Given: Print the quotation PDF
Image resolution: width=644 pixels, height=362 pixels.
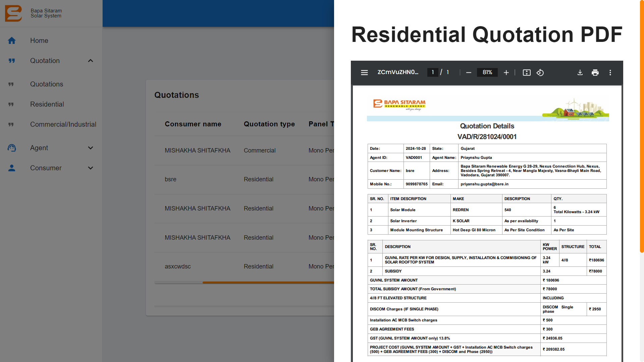Looking at the screenshot, I should point(595,72).
